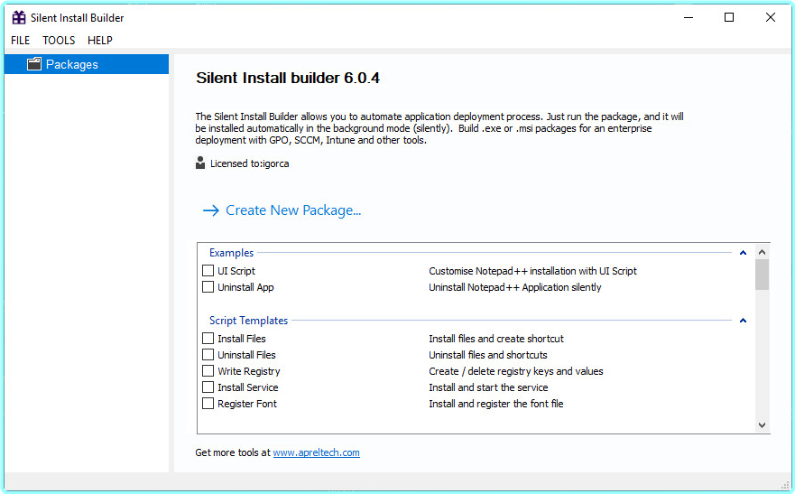Image resolution: width=795 pixels, height=494 pixels.
Task: Collapse the Script Templates group chevron
Action: pyautogui.click(x=743, y=320)
